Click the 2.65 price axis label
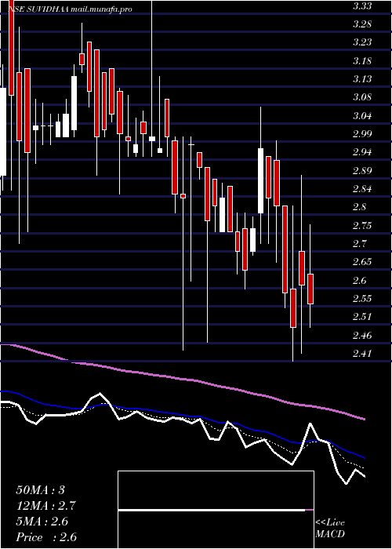Screen dimensions: 392x549 tap(361, 262)
